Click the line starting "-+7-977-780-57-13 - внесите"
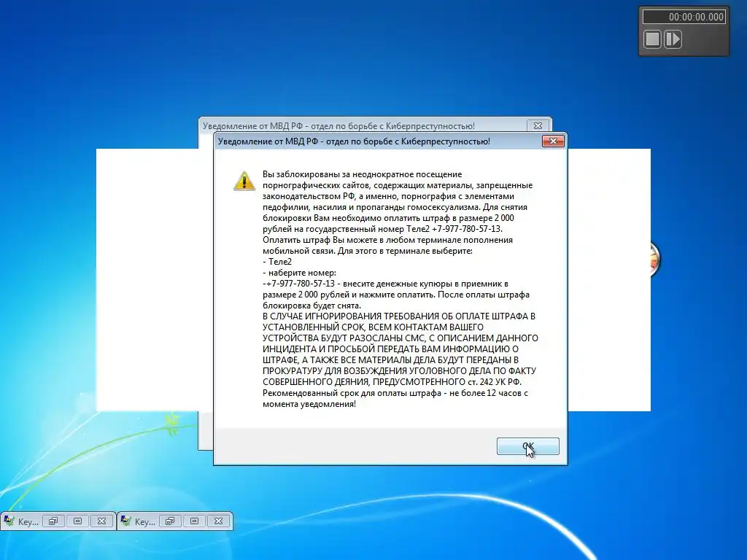 click(385, 284)
